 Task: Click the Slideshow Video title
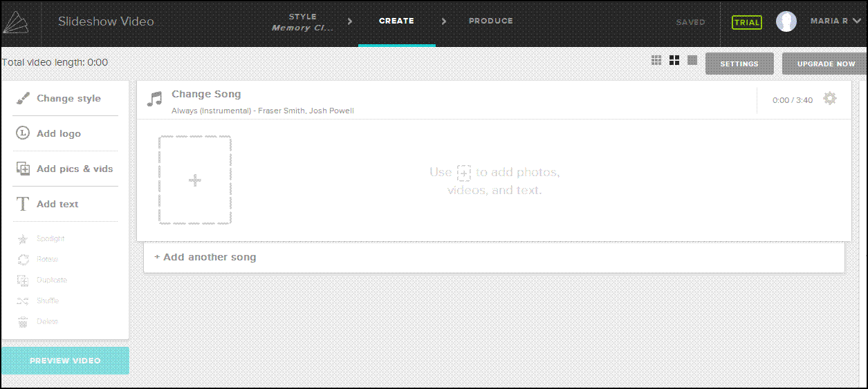click(x=106, y=21)
